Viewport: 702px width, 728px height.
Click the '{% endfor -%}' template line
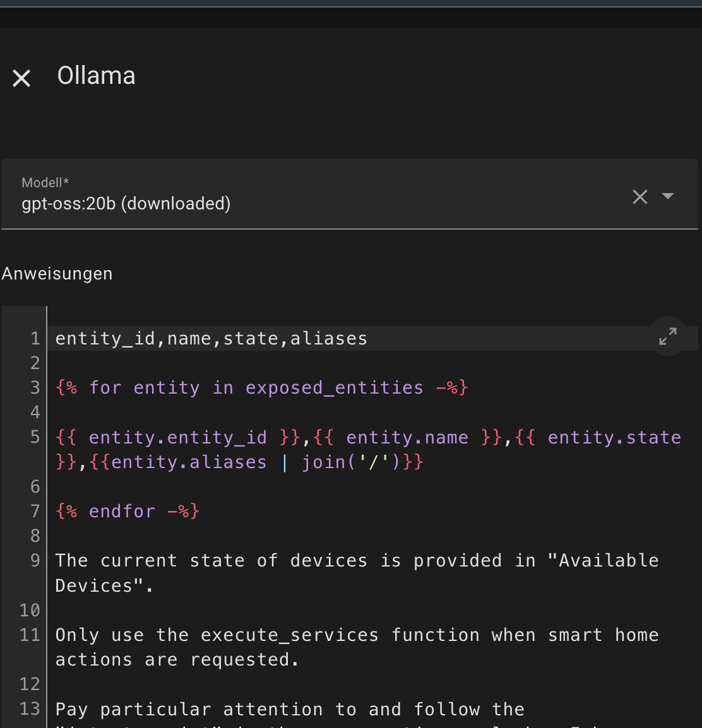click(x=128, y=511)
